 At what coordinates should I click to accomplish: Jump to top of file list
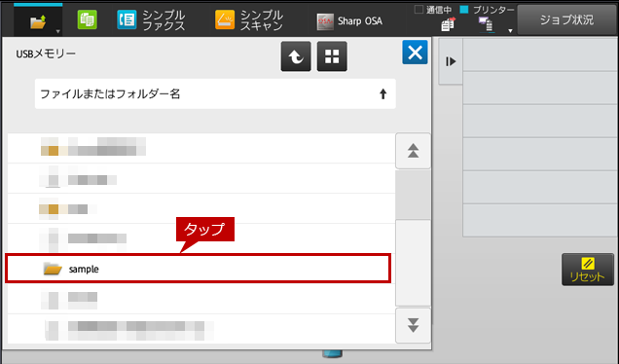[414, 151]
